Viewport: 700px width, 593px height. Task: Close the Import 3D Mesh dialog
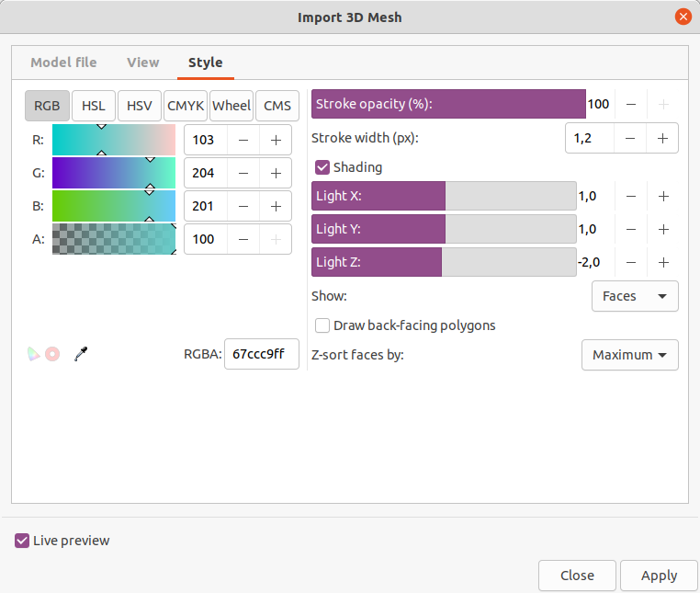tap(683, 17)
